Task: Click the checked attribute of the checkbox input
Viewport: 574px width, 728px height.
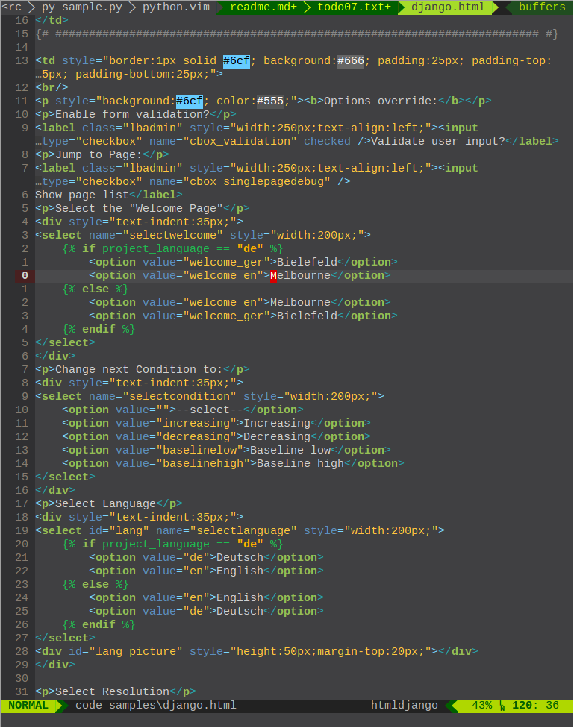Action: [327, 142]
